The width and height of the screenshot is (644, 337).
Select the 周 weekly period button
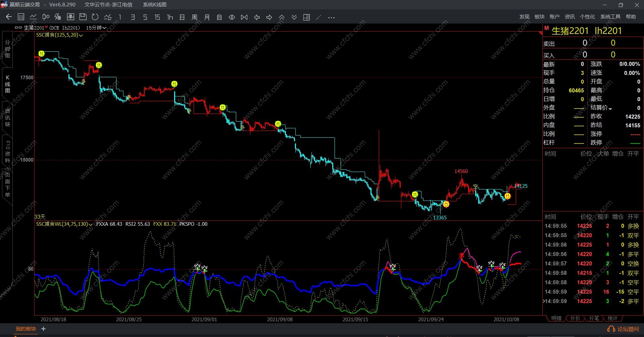click(194, 17)
